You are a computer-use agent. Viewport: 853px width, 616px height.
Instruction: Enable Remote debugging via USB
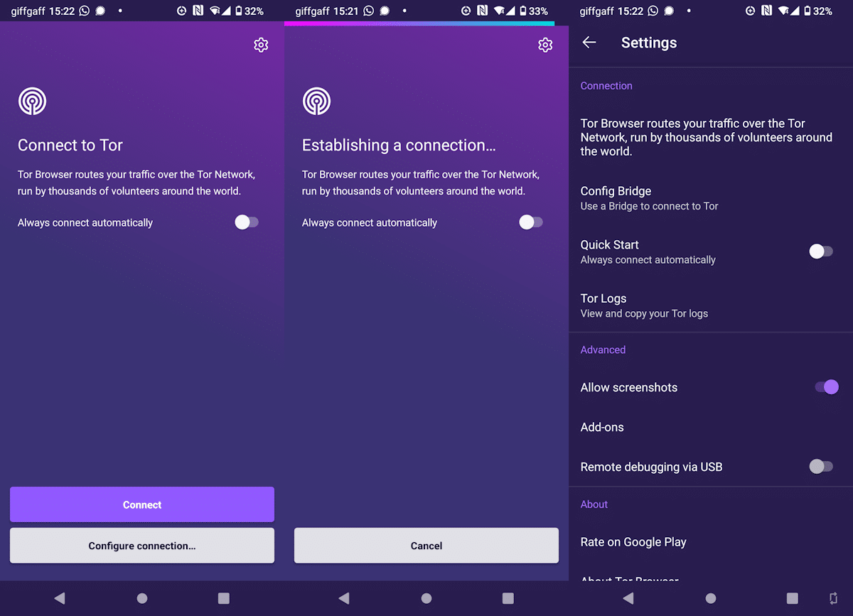[821, 467]
